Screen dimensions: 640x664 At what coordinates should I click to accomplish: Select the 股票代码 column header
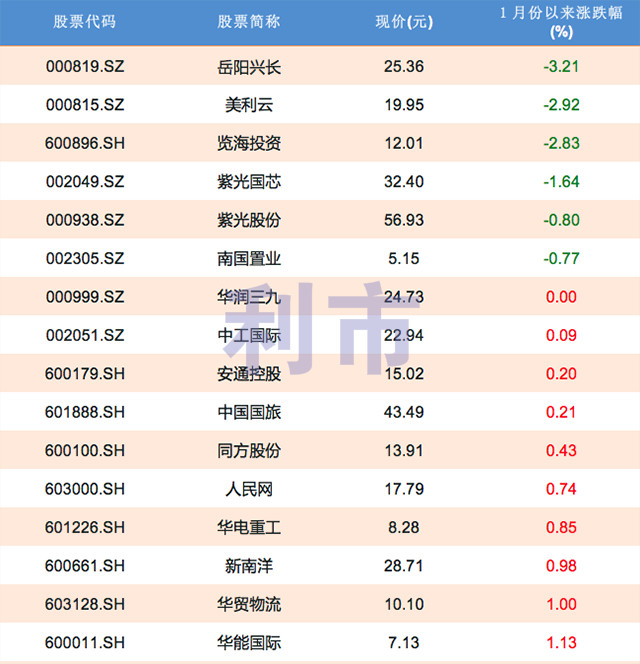[85, 22]
